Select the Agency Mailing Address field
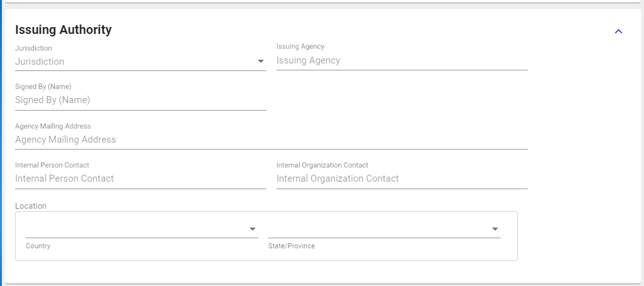The image size is (644, 286). click(271, 140)
